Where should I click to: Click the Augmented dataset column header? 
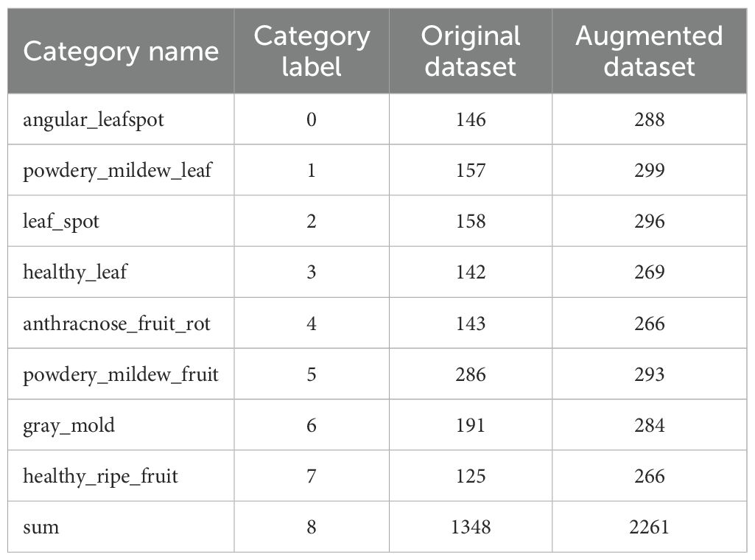click(x=649, y=52)
